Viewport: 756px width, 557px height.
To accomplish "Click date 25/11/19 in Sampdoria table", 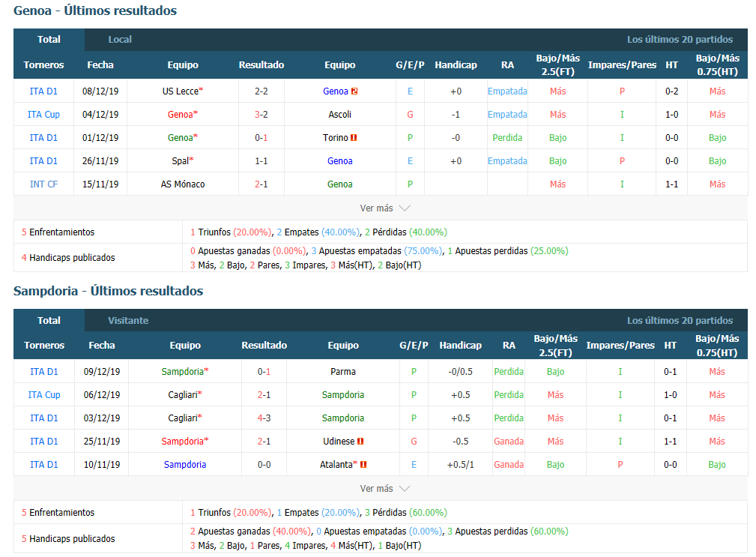I will pyautogui.click(x=102, y=442).
